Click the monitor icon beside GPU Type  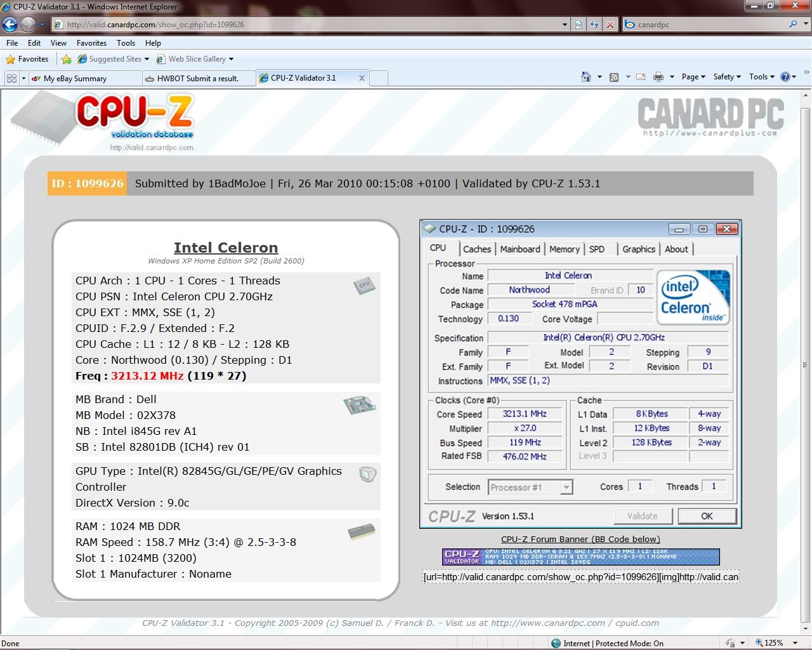368,474
